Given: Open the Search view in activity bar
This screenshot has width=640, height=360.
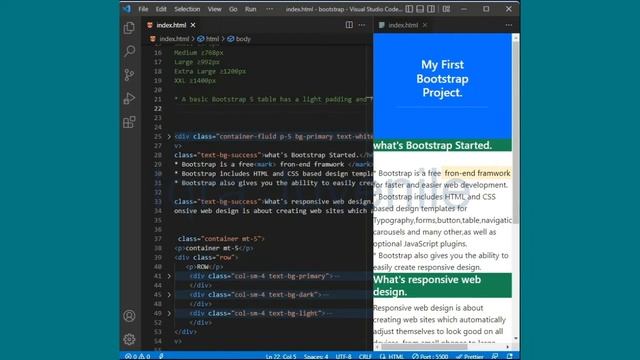Looking at the screenshot, I should click(x=129, y=51).
